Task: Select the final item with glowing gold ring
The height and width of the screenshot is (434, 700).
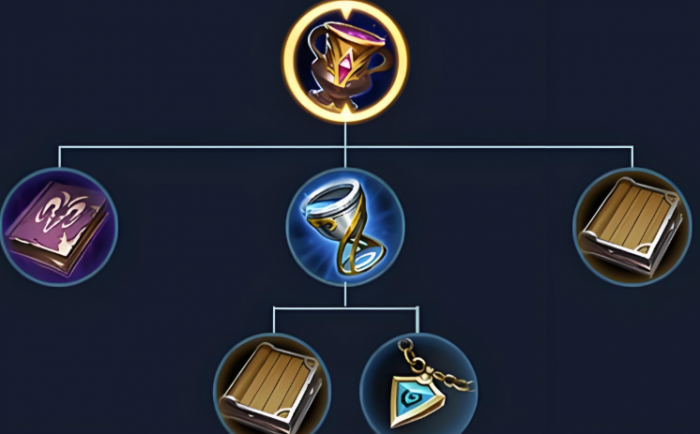Action: point(345,62)
